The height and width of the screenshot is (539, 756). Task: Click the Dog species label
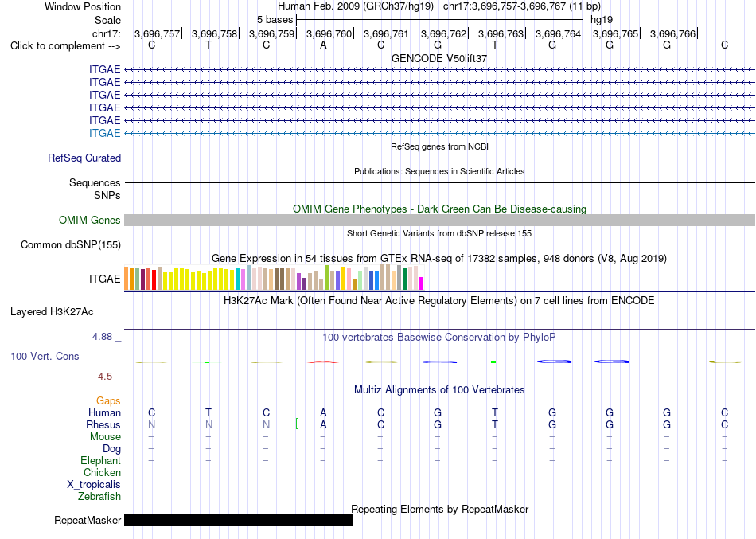click(x=112, y=449)
